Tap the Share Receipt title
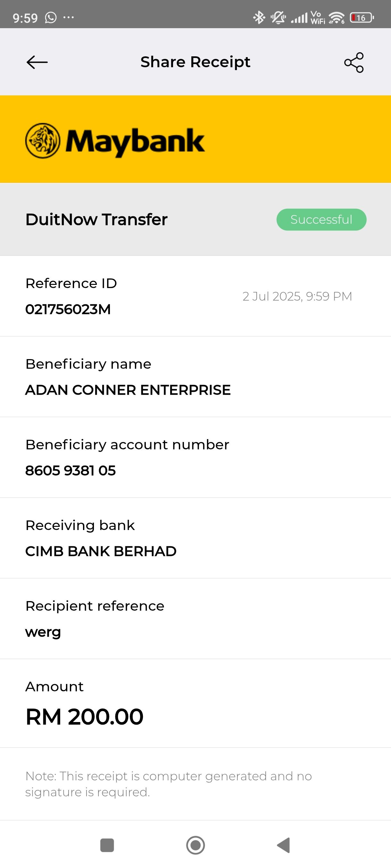 pos(195,62)
